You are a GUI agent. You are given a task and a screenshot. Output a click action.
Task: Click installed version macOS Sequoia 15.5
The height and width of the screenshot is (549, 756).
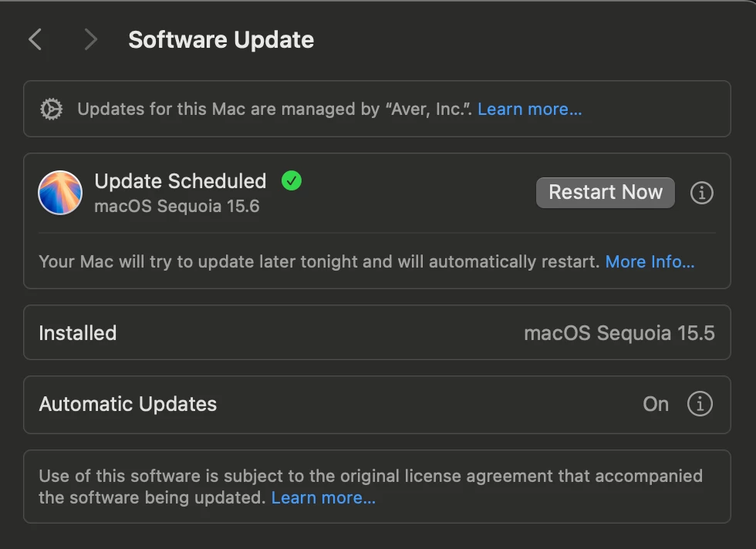[619, 333]
